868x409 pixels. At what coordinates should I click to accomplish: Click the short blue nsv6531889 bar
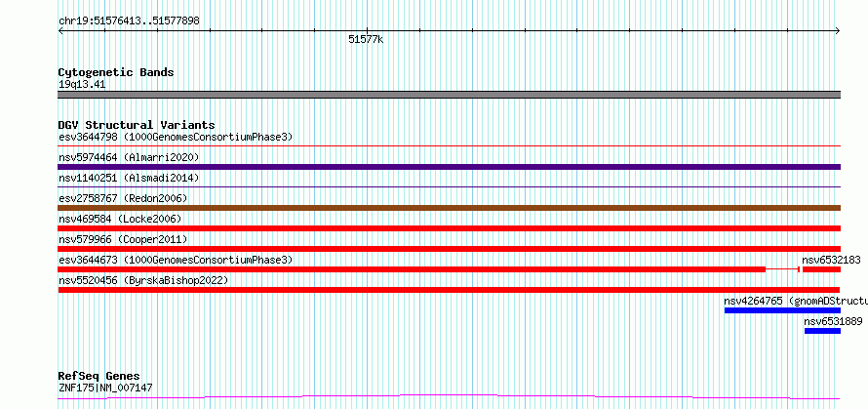coord(822,331)
